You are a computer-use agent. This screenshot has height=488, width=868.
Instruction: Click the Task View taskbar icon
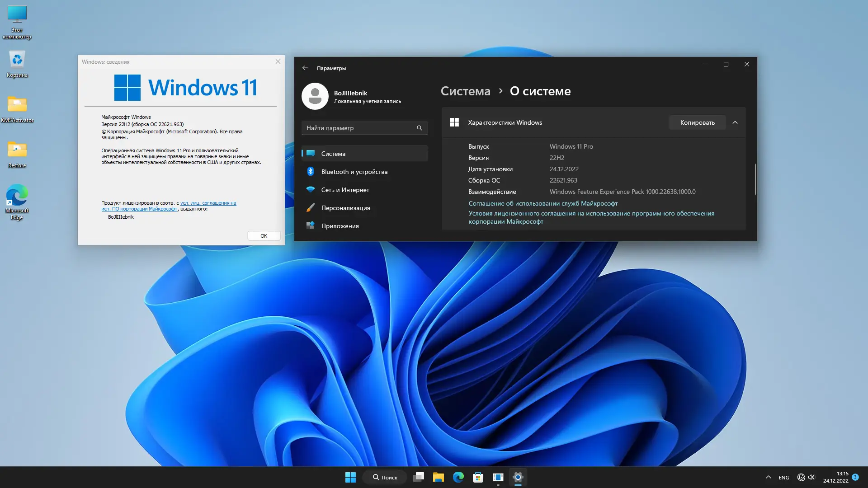tap(419, 477)
